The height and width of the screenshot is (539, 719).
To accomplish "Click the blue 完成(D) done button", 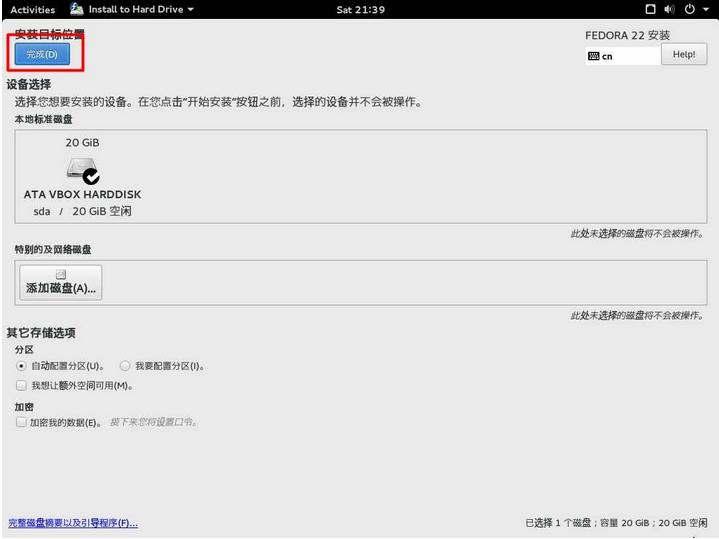I will [x=42, y=54].
